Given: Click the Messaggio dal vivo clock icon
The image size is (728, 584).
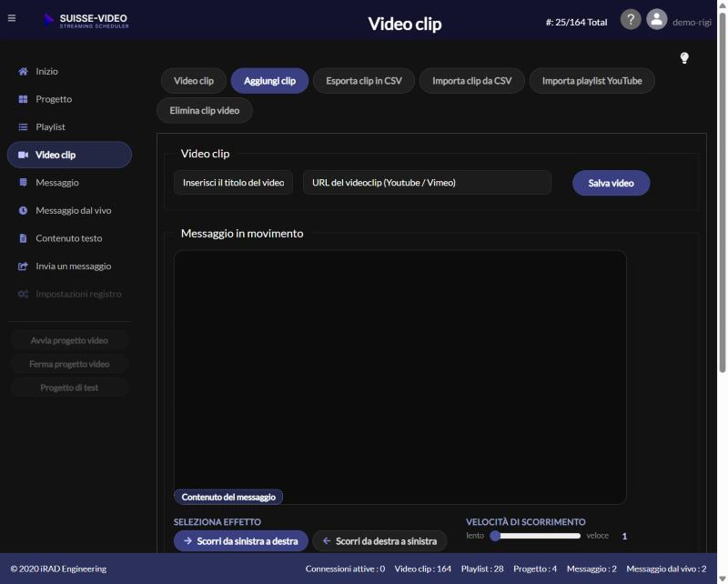Looking at the screenshot, I should (x=23, y=211).
